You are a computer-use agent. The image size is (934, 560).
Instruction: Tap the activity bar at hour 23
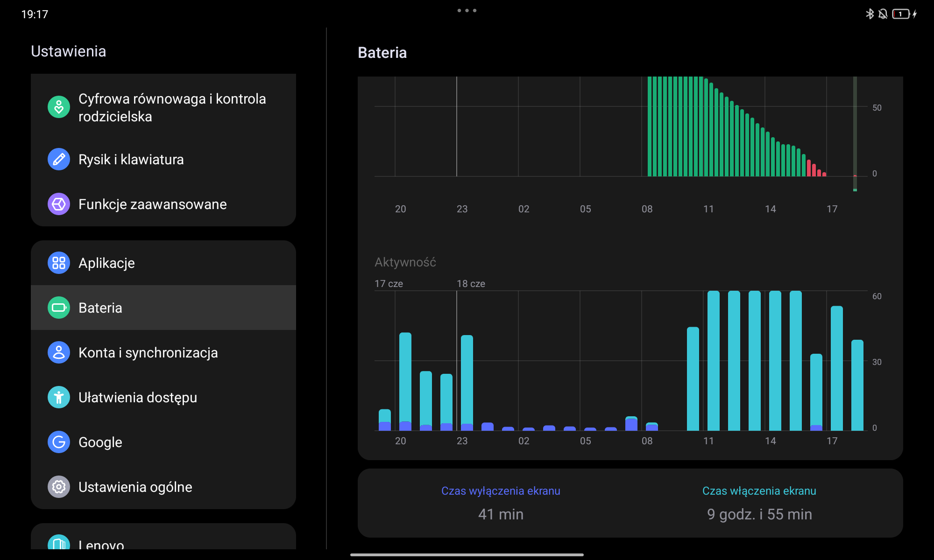[467, 383]
